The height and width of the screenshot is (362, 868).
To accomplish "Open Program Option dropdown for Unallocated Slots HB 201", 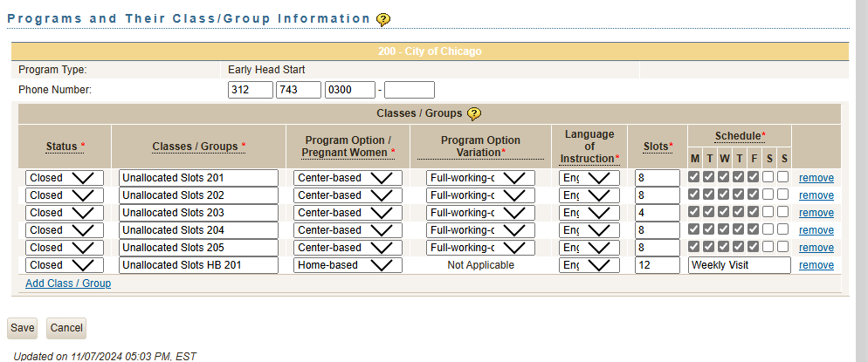I will (348, 265).
